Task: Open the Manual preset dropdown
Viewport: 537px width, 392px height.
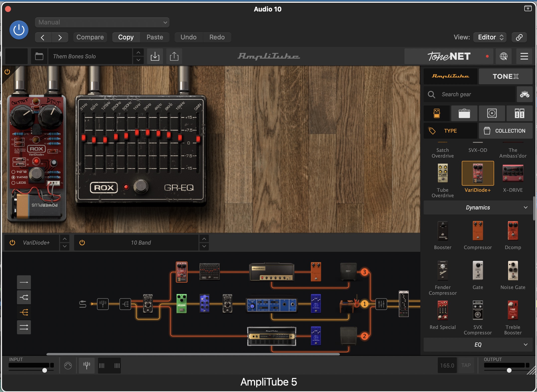Action: [102, 22]
